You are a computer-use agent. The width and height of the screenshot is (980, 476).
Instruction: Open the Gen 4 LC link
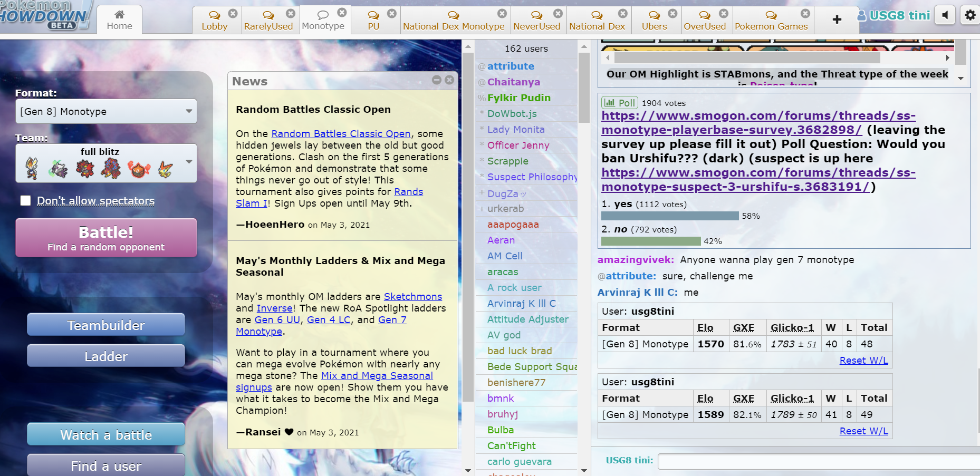(329, 320)
